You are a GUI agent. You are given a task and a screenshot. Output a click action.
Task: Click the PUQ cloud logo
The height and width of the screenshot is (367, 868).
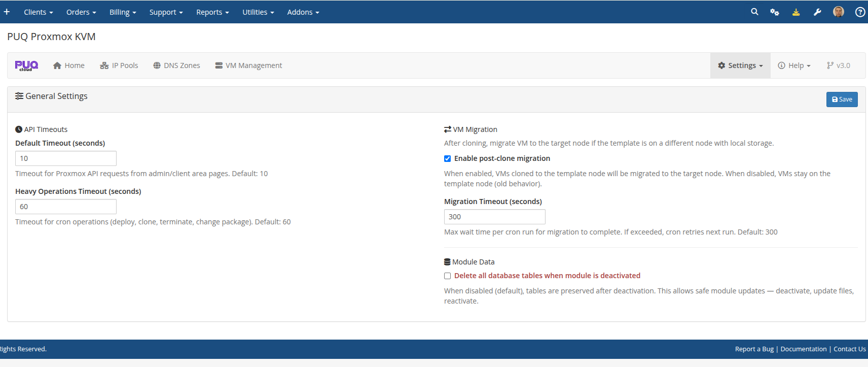click(x=26, y=65)
